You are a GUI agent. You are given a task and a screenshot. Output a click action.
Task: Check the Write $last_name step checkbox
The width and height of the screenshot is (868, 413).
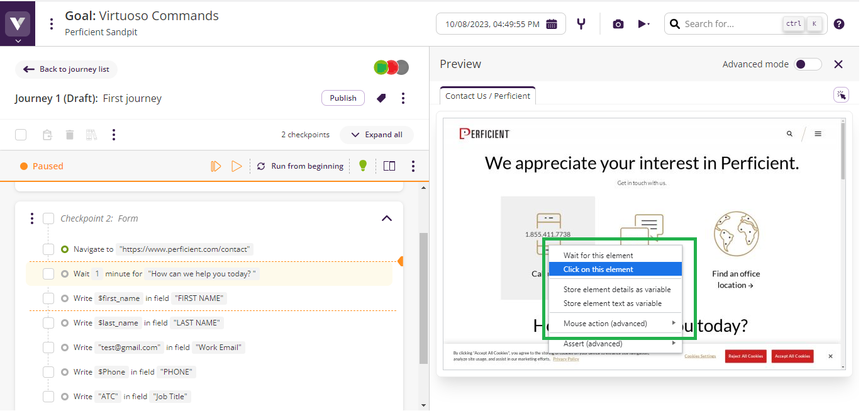[x=48, y=323]
